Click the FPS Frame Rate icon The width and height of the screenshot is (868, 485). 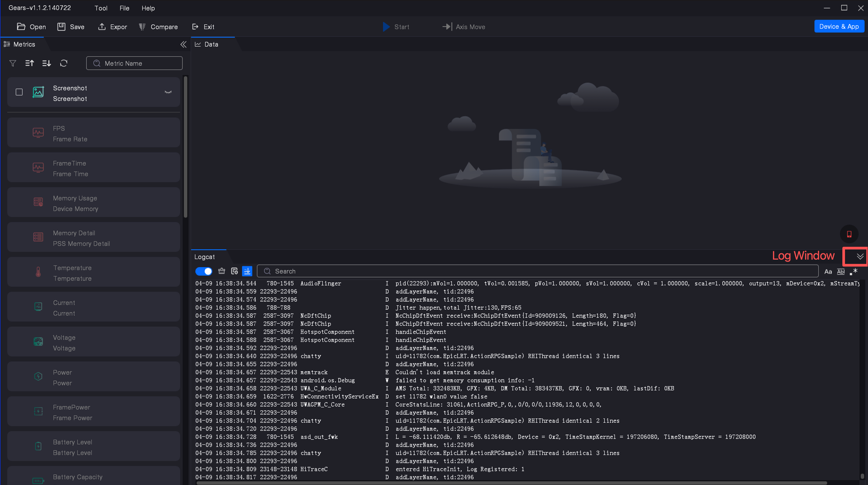coord(38,133)
